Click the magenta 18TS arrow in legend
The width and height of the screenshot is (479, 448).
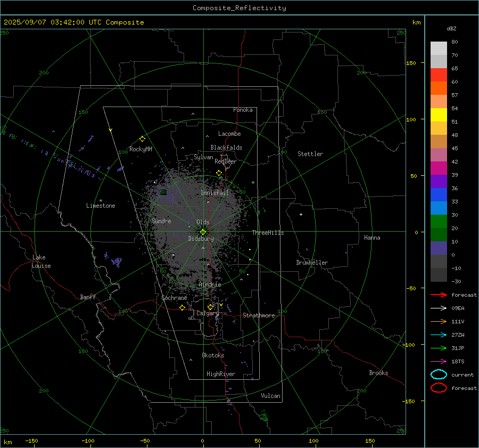pyautogui.click(x=439, y=362)
